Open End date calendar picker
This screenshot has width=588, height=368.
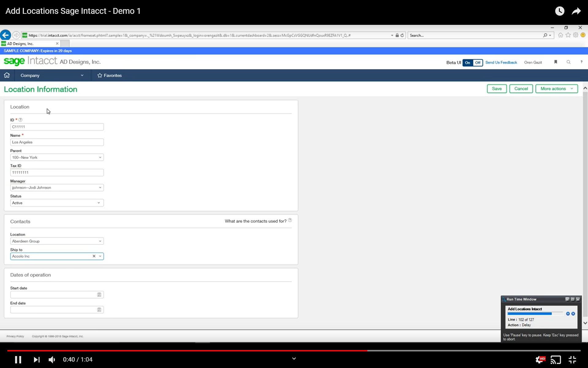tap(99, 310)
